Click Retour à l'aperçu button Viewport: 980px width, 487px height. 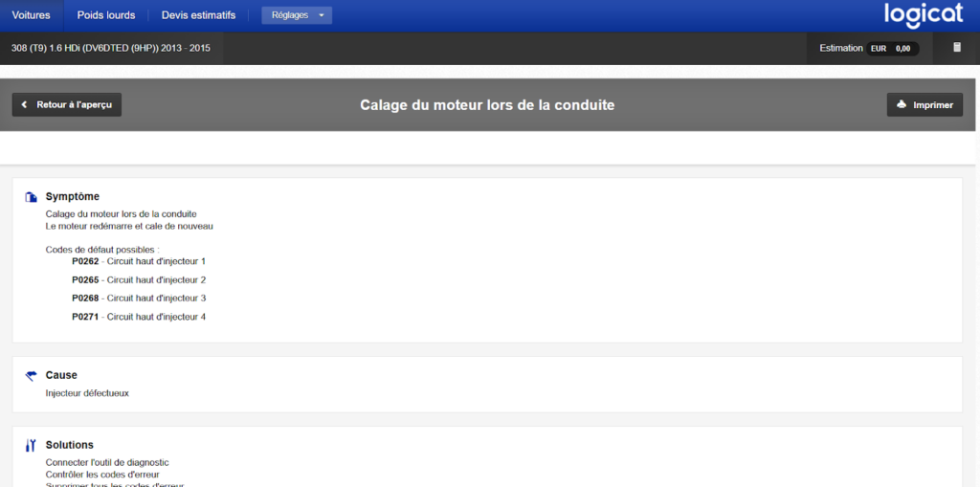67,105
